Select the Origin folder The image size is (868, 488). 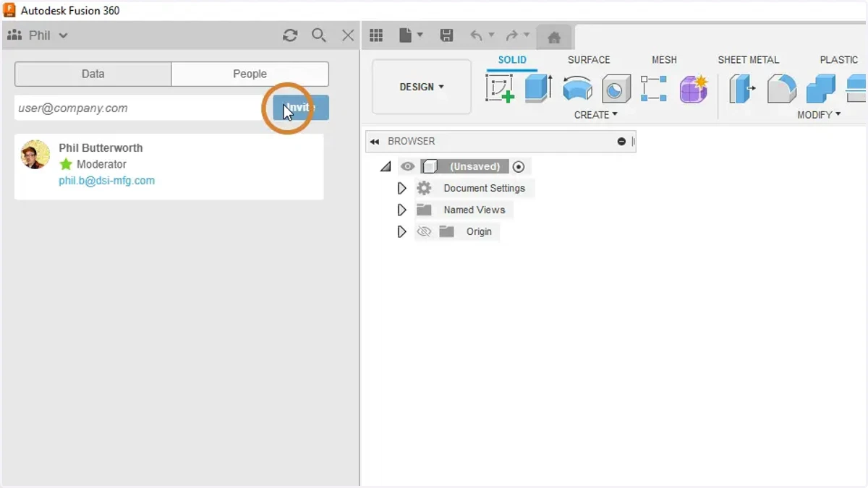pos(479,231)
